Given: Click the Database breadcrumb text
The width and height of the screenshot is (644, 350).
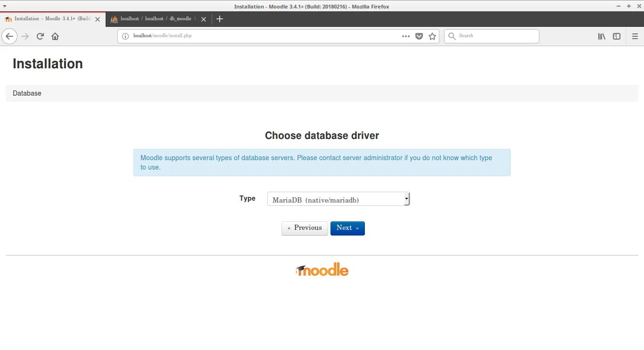Looking at the screenshot, I should [27, 93].
